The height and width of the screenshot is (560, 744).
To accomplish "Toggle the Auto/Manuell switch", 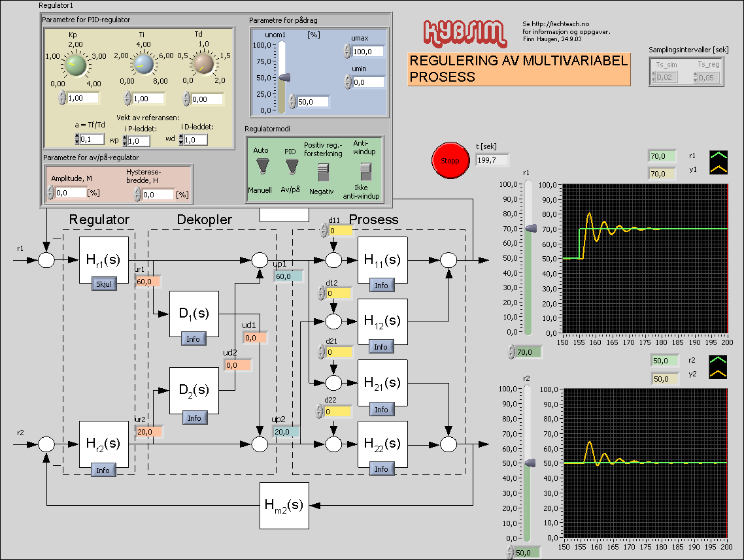I will [261, 168].
